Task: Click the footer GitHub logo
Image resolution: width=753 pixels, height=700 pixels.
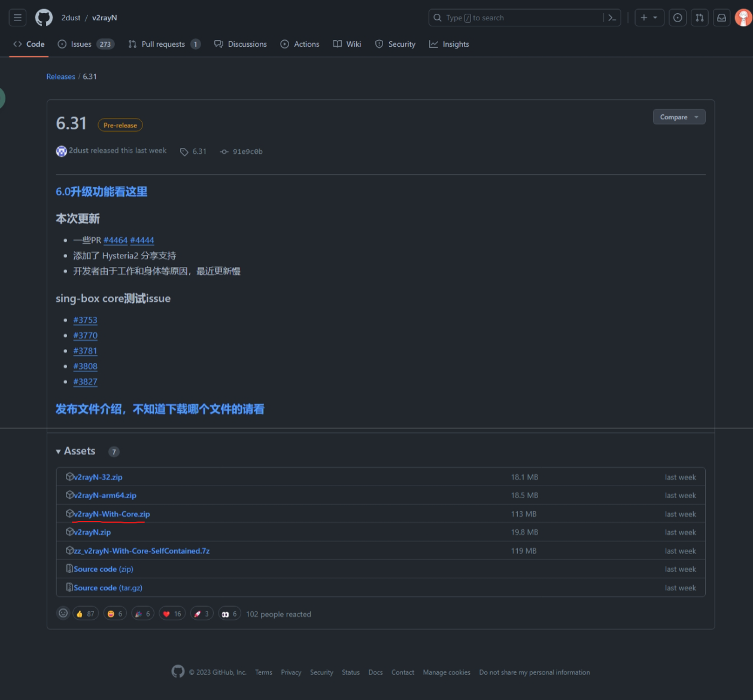Action: (x=178, y=671)
